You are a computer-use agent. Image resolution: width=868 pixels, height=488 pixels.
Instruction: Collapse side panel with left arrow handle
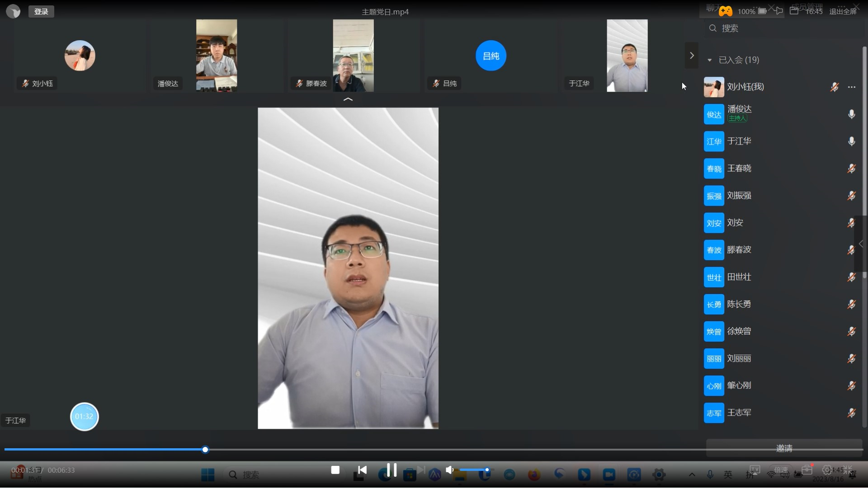[x=861, y=244]
